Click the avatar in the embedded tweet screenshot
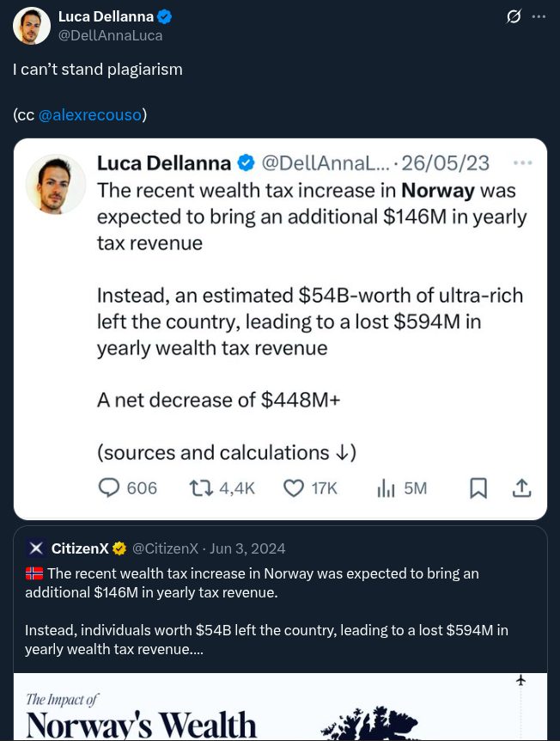This screenshot has width=560, height=741. point(56,184)
